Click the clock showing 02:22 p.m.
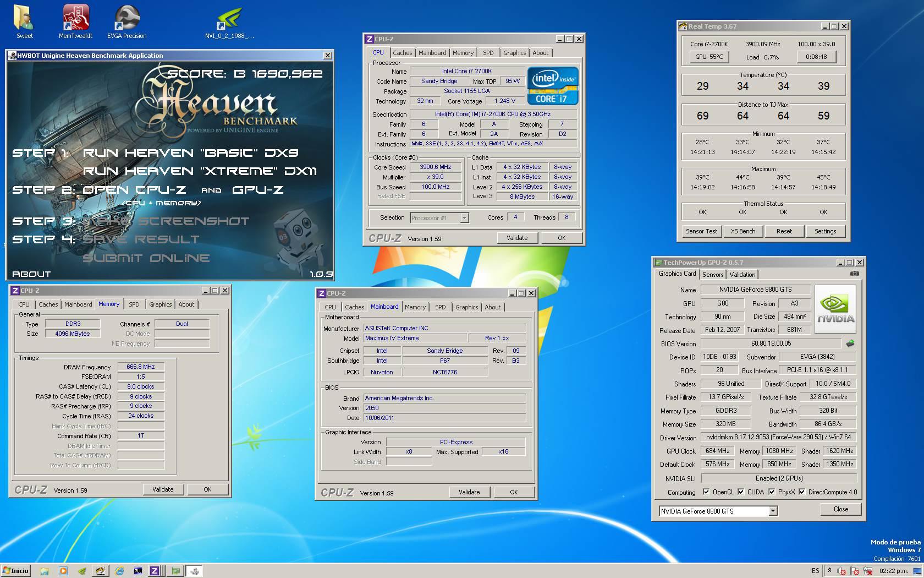This screenshot has width=924, height=578. click(893, 571)
